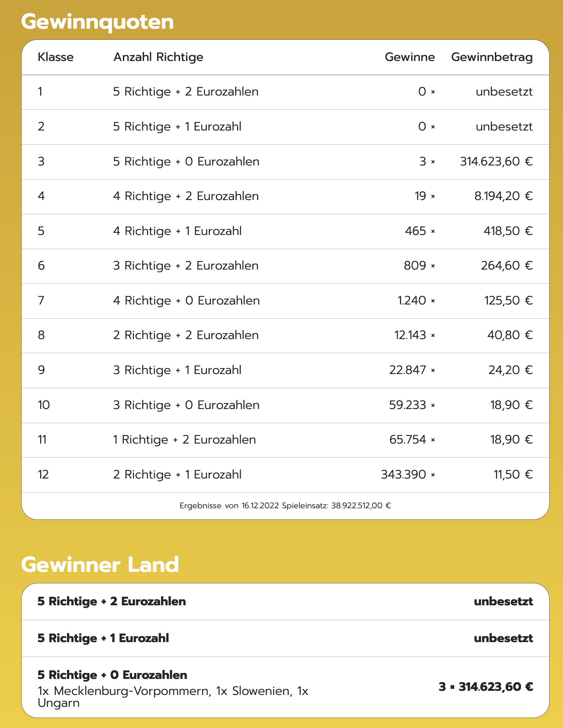Click the 343.390 winners count
Viewport: 563px width, 728px height.
coord(403,474)
